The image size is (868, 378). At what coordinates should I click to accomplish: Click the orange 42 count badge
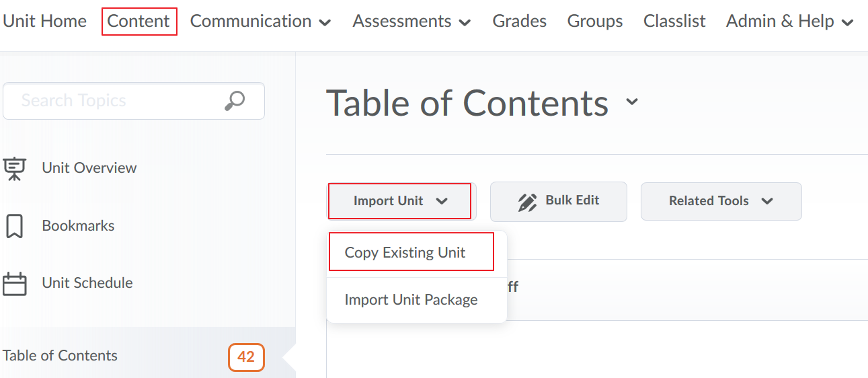(246, 357)
